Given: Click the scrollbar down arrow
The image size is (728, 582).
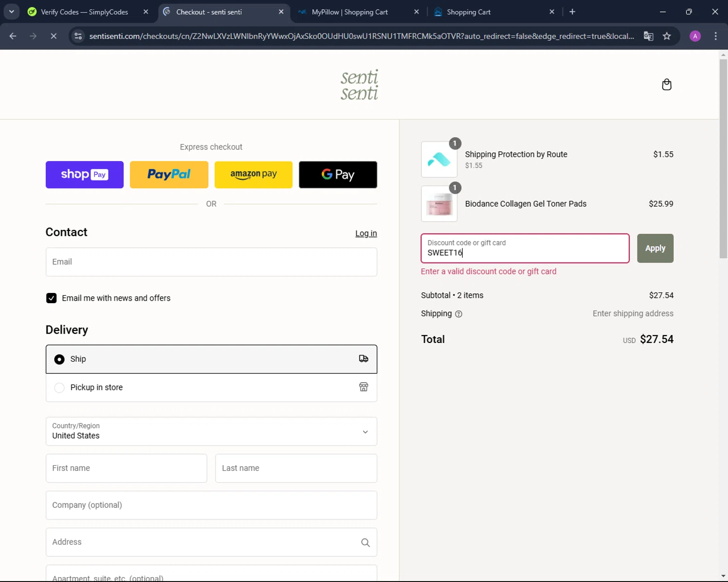Looking at the screenshot, I should (723, 576).
